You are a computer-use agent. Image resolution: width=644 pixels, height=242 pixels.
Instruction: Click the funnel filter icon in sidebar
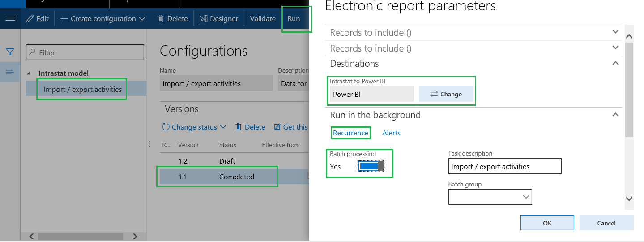click(x=10, y=52)
